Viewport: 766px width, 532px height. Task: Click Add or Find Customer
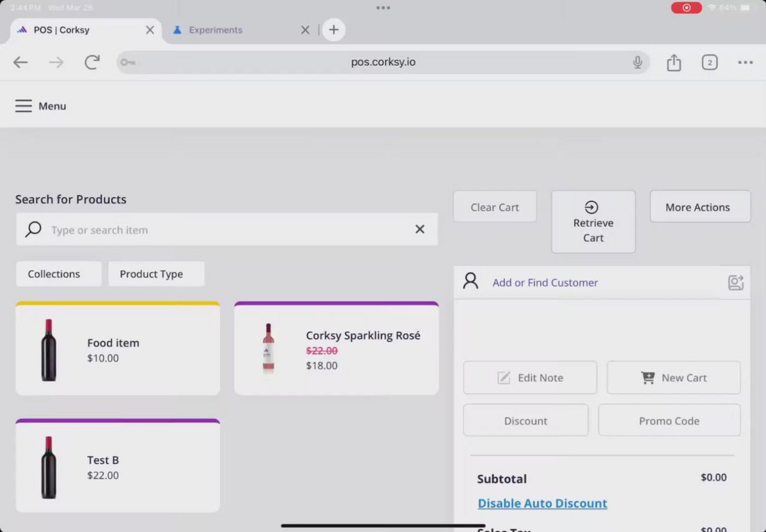pyautogui.click(x=545, y=282)
